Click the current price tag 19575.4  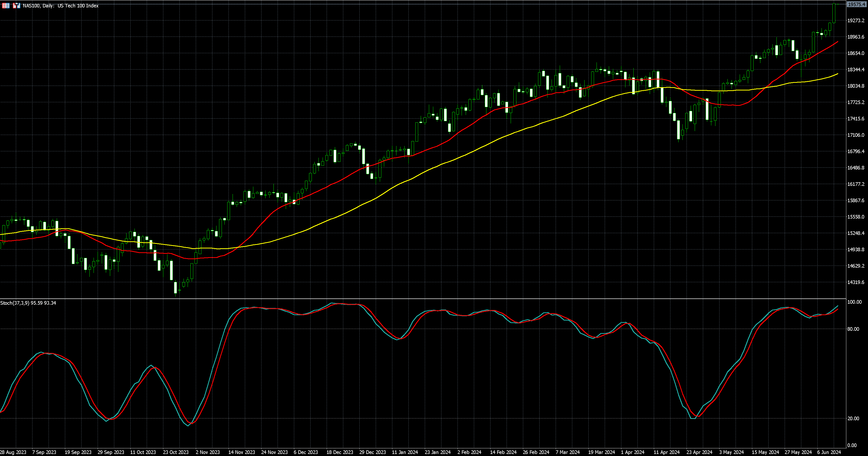[856, 4]
